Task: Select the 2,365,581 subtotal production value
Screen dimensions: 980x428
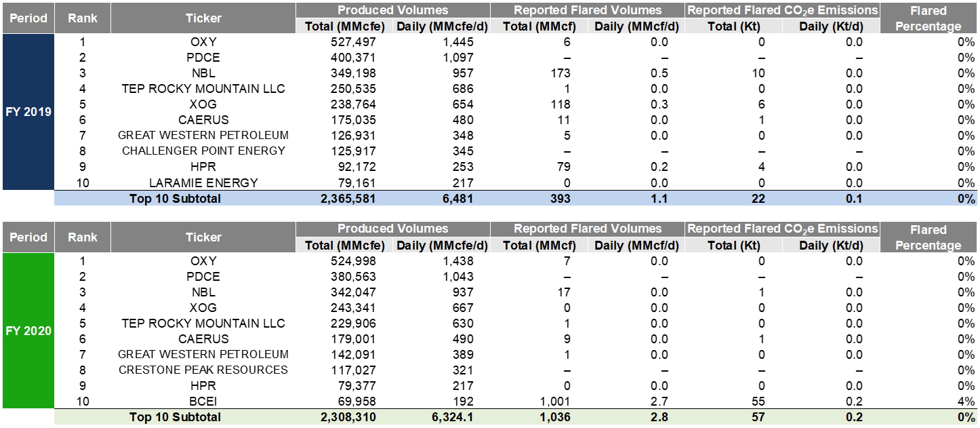Action: click(346, 199)
